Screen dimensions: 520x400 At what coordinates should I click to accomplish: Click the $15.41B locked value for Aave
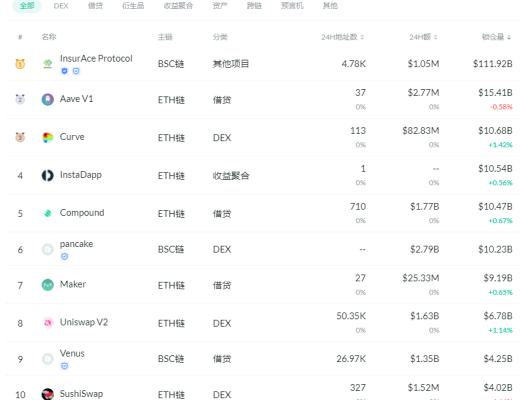click(x=495, y=93)
